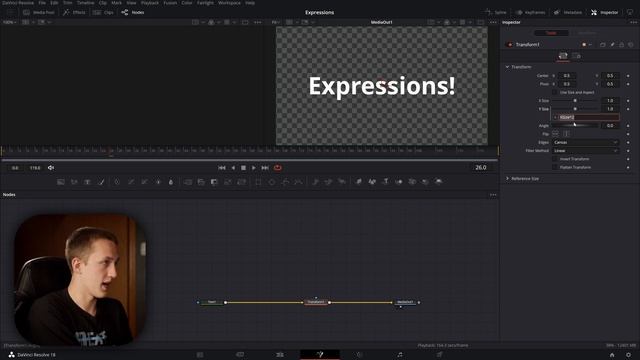Expand the Reference Size section
Screen dimensions: 640x360
click(507, 179)
